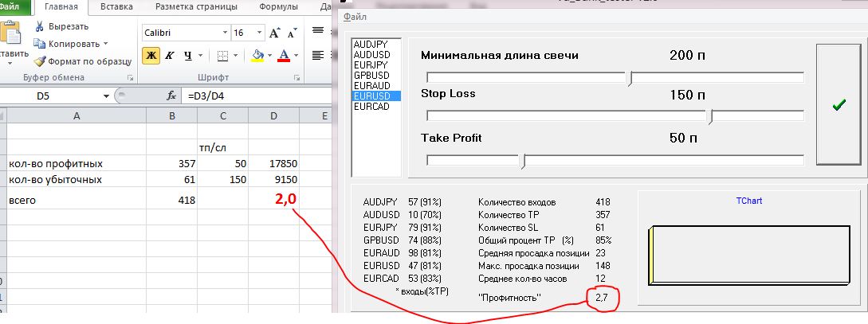Increase font size with large A icon

pos(275,33)
